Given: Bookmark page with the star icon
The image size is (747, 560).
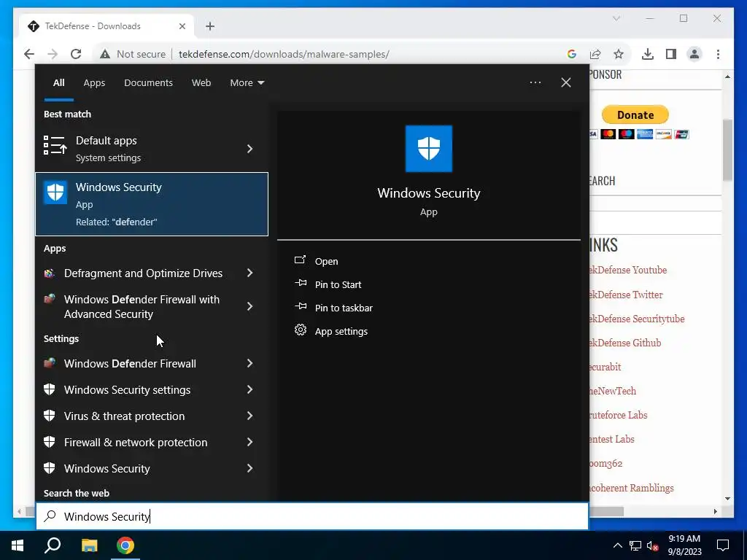Looking at the screenshot, I should 619,54.
